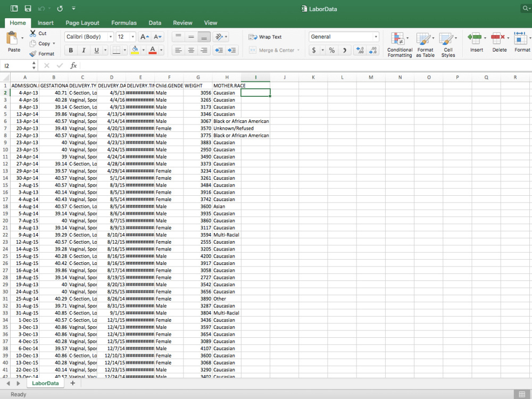This screenshot has height=399, width=532.
Task: Align text to the top
Action: 178,37
